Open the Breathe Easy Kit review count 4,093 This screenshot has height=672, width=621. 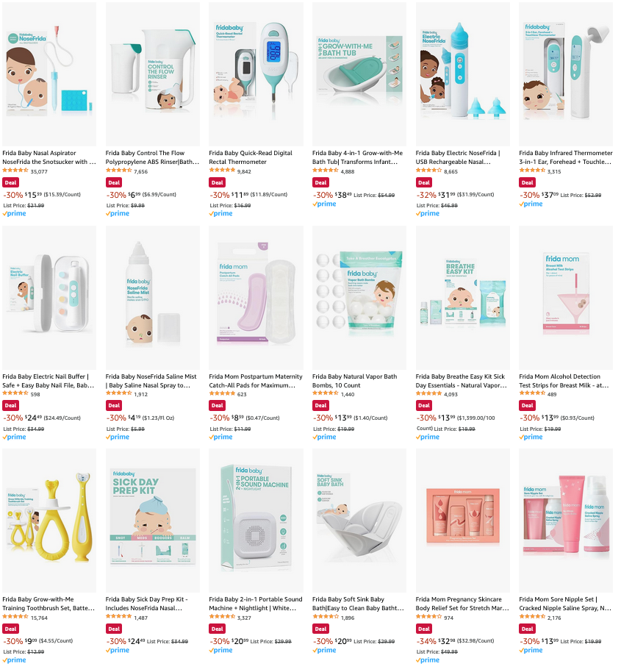click(x=451, y=394)
